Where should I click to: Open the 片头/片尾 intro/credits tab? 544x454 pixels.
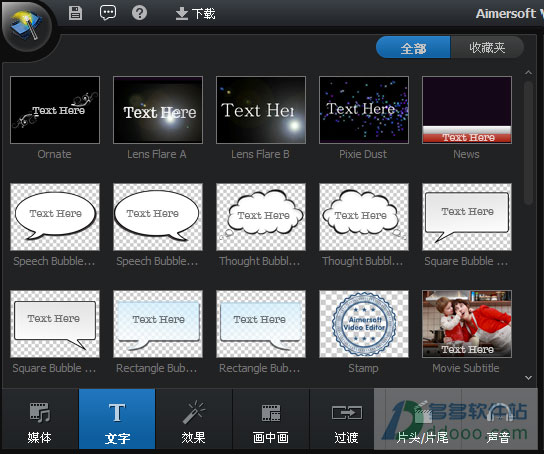423,419
